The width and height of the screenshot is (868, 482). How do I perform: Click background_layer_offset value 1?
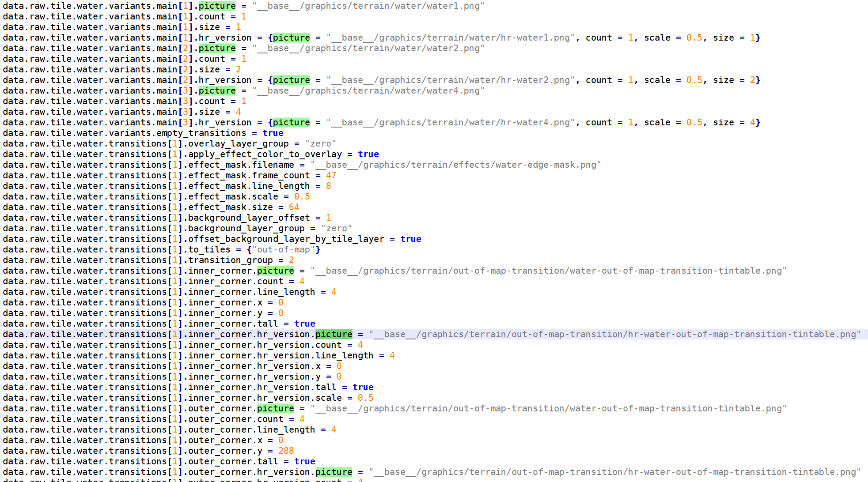(328, 218)
